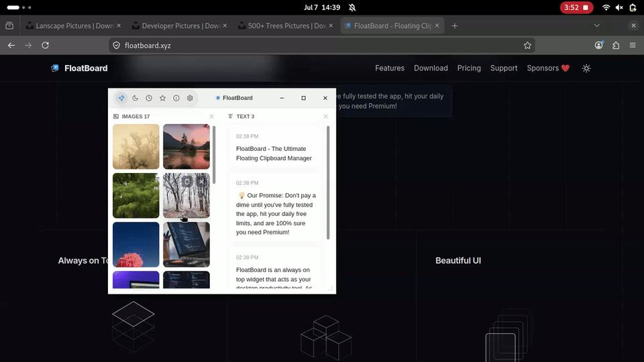
Task: Open the browser account icon
Action: pos(599,46)
